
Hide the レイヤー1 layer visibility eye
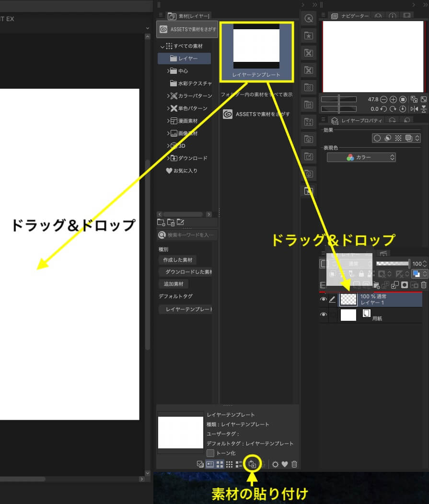pyautogui.click(x=323, y=299)
